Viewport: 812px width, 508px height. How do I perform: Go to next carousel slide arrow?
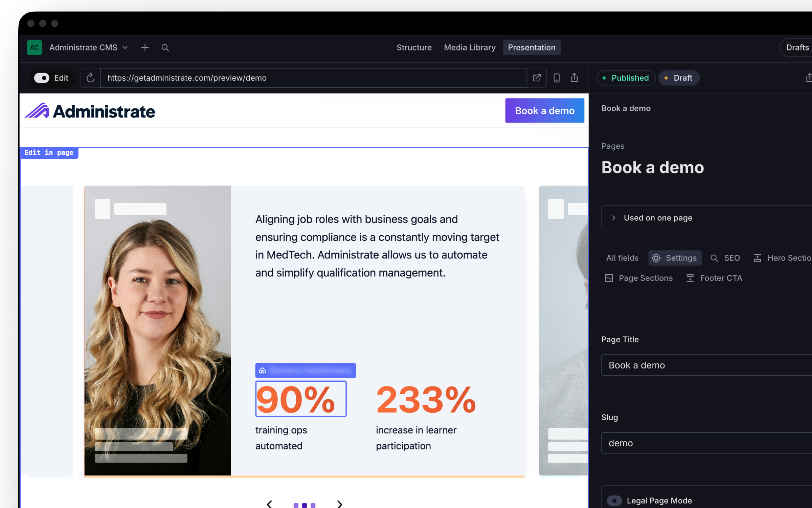pos(340,504)
